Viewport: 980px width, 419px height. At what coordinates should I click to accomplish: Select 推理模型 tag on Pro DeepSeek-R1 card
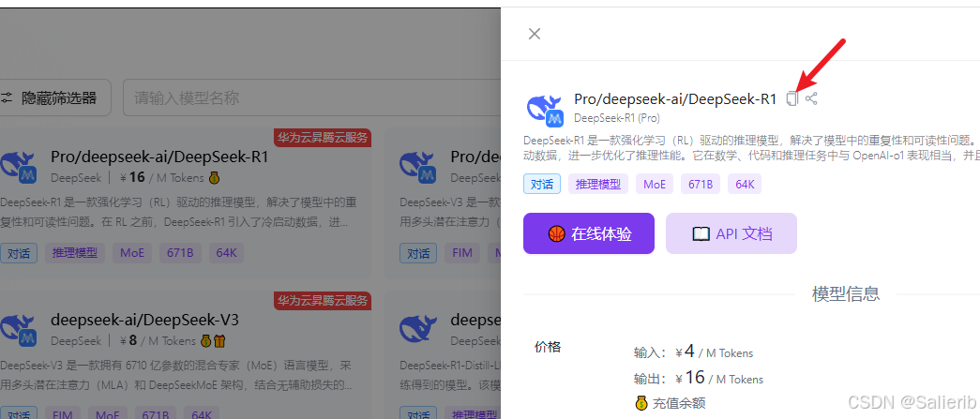75,253
